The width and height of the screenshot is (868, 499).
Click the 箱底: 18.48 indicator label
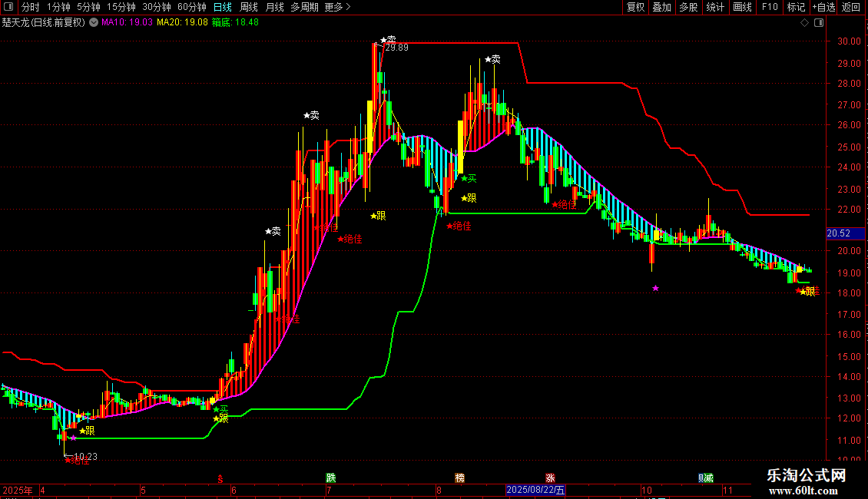235,23
